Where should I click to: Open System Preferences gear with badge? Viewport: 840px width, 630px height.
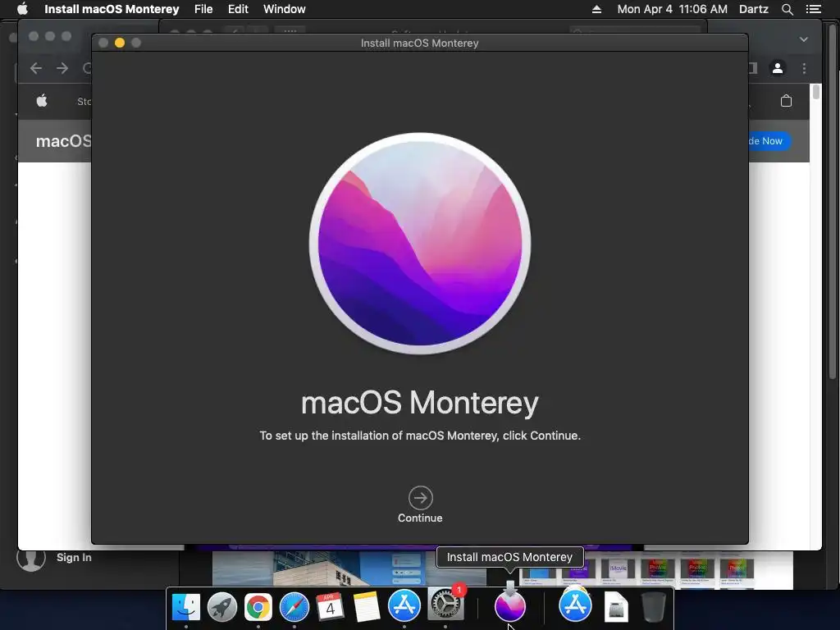445,605
